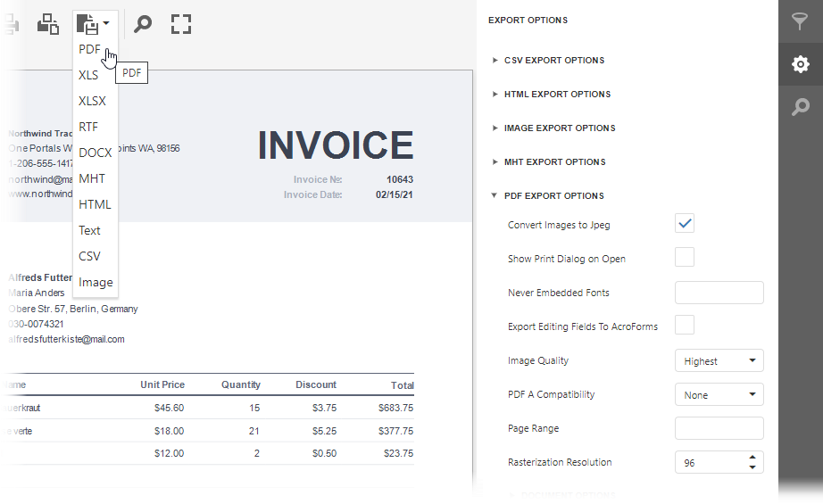Image resolution: width=823 pixels, height=504 pixels.
Task: Pick the Image export menu item
Action: 96,282
